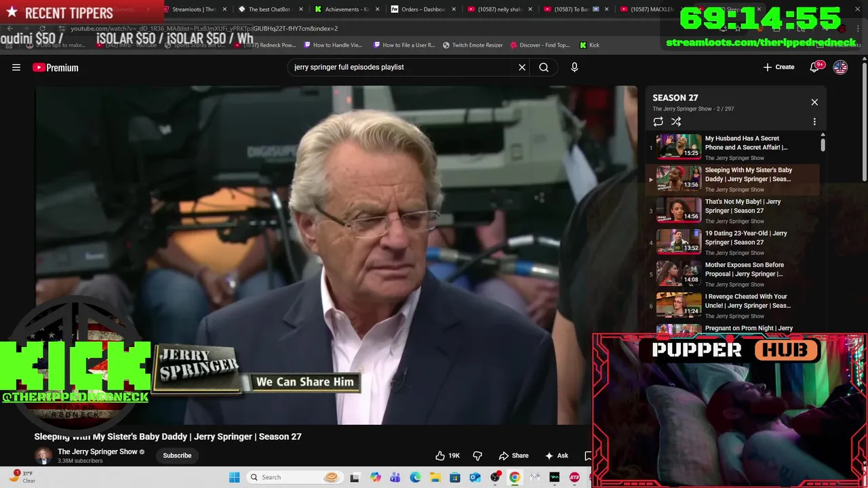Open Task View on the taskbar
This screenshot has height=488, width=868.
tap(354, 478)
